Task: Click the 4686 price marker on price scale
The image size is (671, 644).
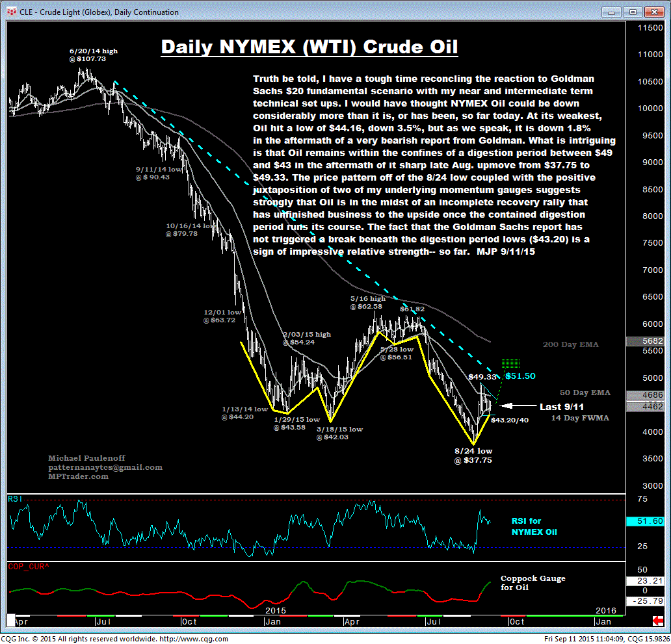Action: pos(647,394)
